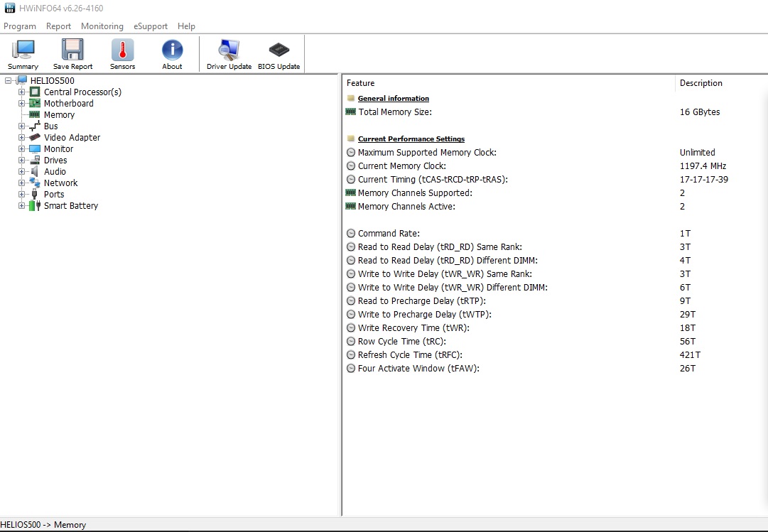Click the Central Processor(s) chip icon
The width and height of the screenshot is (768, 532).
35,92
